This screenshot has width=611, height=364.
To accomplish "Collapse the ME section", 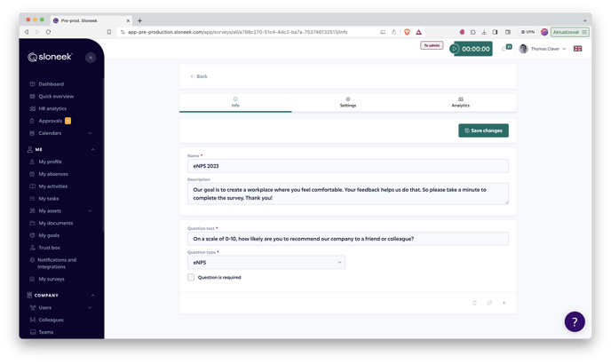I will tap(92, 150).
